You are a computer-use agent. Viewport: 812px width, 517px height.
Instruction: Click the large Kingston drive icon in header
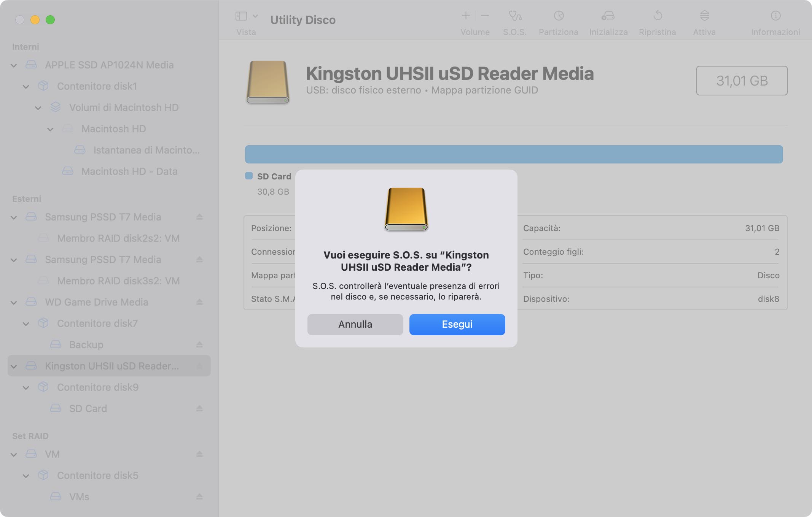[x=268, y=82]
